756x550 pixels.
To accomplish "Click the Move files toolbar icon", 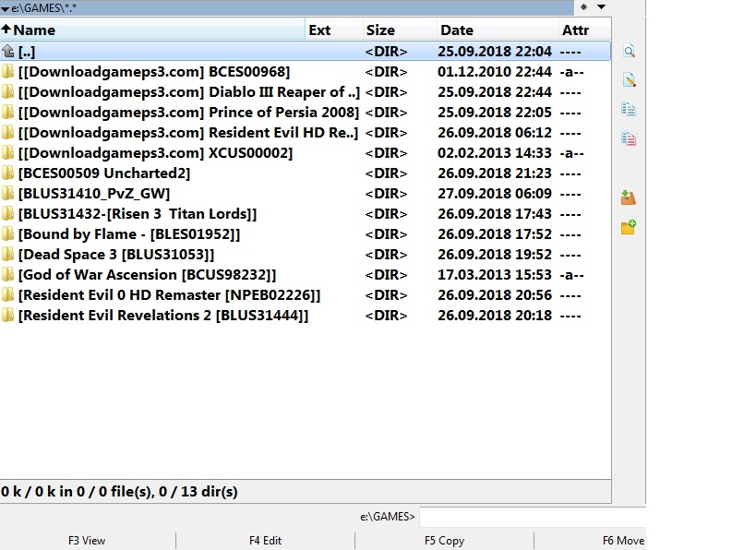I will [x=629, y=138].
